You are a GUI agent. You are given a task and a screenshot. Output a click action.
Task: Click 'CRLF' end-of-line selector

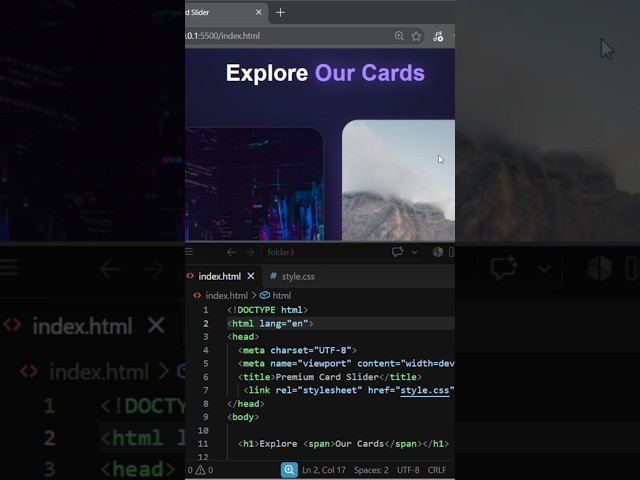pos(437,470)
